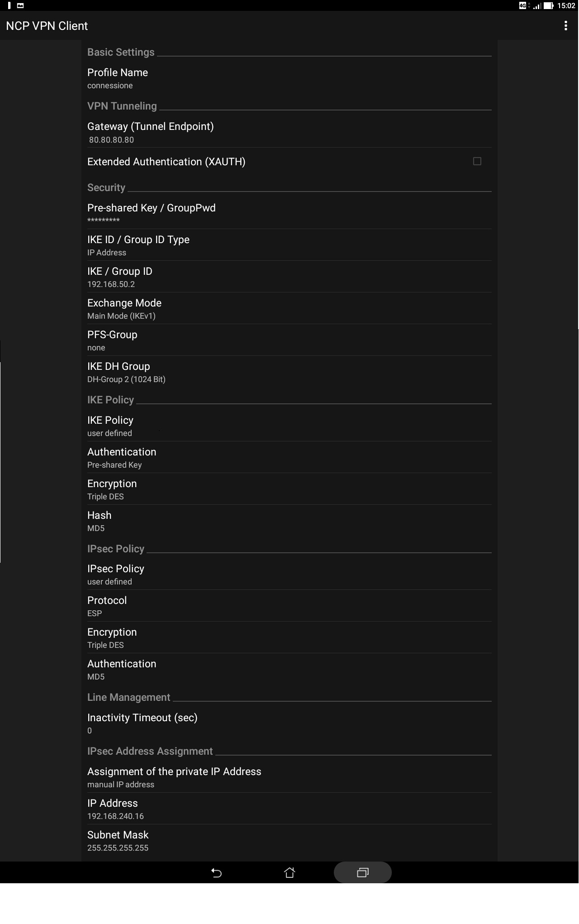Choose a different IKE DH Group
The image size is (579, 924).
289,372
